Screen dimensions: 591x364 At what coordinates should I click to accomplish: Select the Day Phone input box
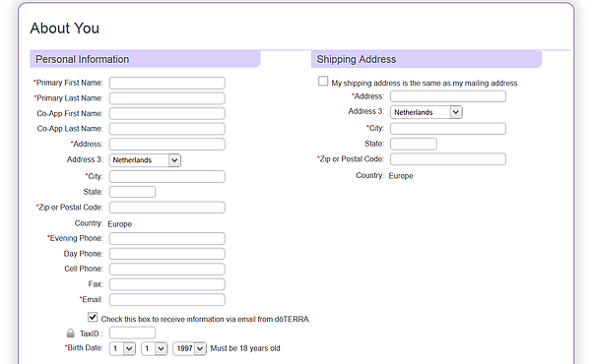167,254
